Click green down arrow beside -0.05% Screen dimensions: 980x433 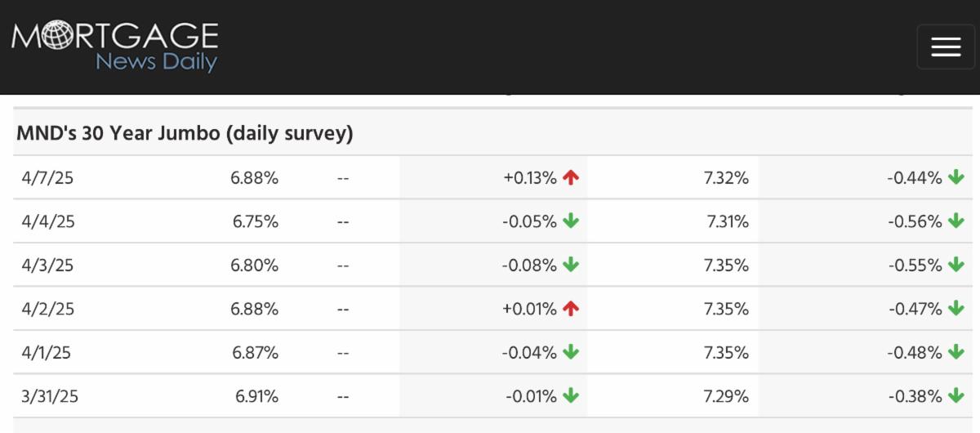click(571, 221)
